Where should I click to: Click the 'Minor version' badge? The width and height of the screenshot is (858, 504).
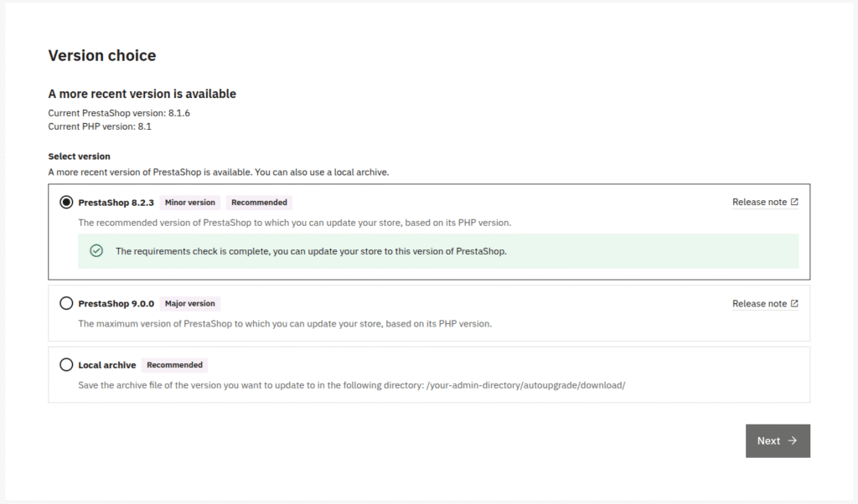coord(190,203)
